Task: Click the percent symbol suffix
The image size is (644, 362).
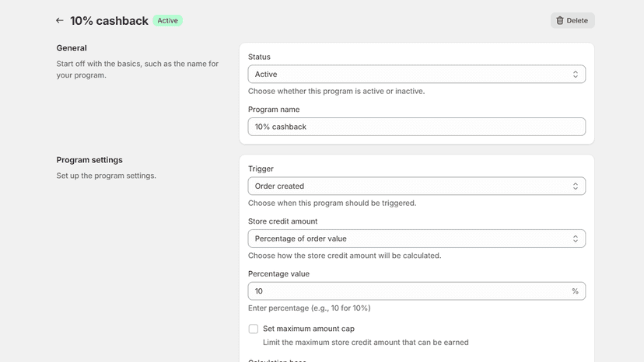Action: (575, 291)
